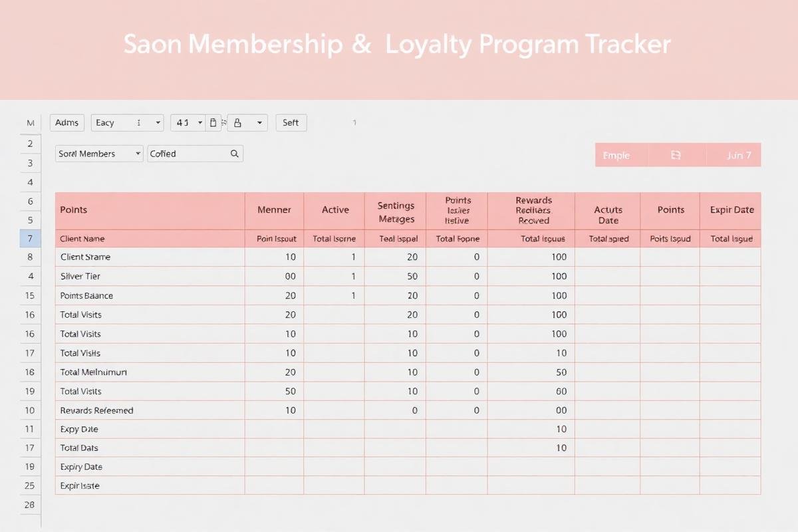Image resolution: width=798 pixels, height=532 pixels.
Task: Click the Total Isgue subheader cell
Action: pyautogui.click(x=731, y=239)
